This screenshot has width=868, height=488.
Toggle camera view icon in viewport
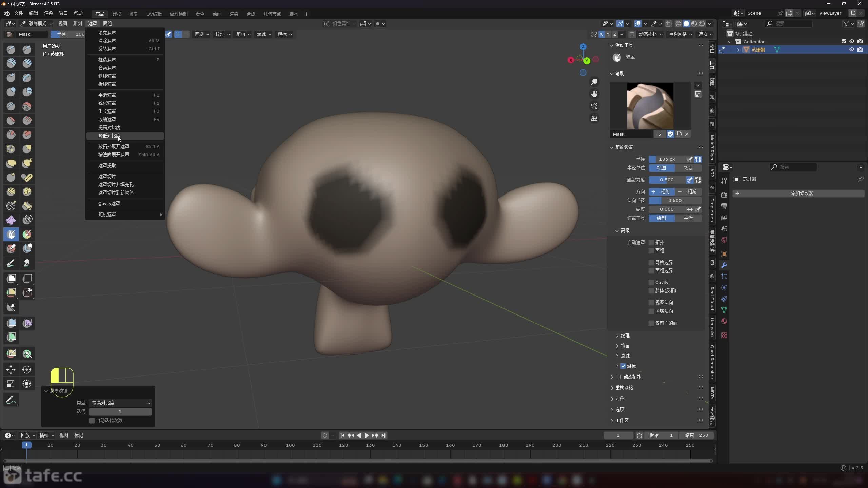coord(594,106)
